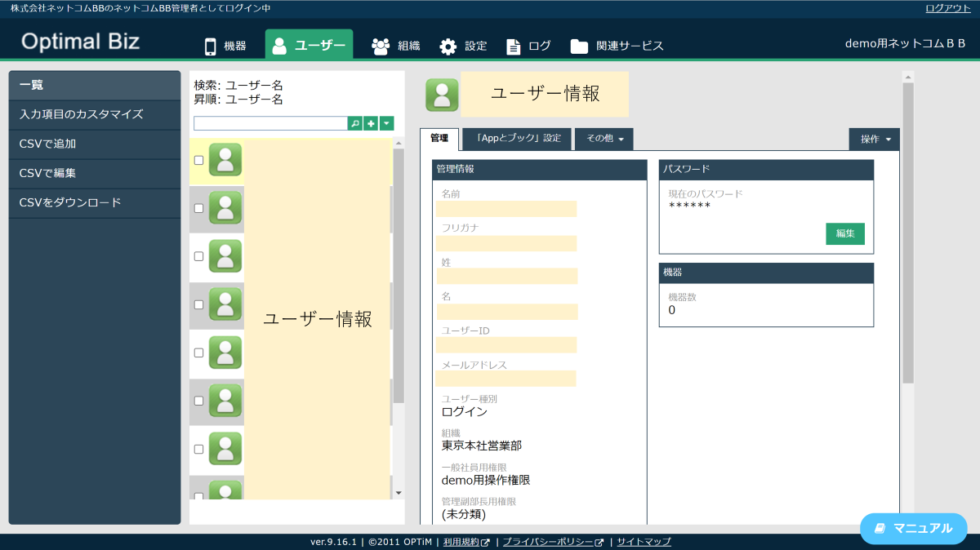This screenshot has height=550, width=980.
Task: Open the ログ log tab
Action: click(528, 46)
